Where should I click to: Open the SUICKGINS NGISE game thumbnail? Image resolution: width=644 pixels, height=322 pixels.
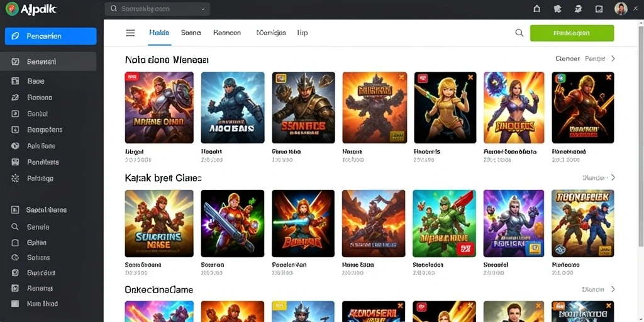[x=159, y=223]
